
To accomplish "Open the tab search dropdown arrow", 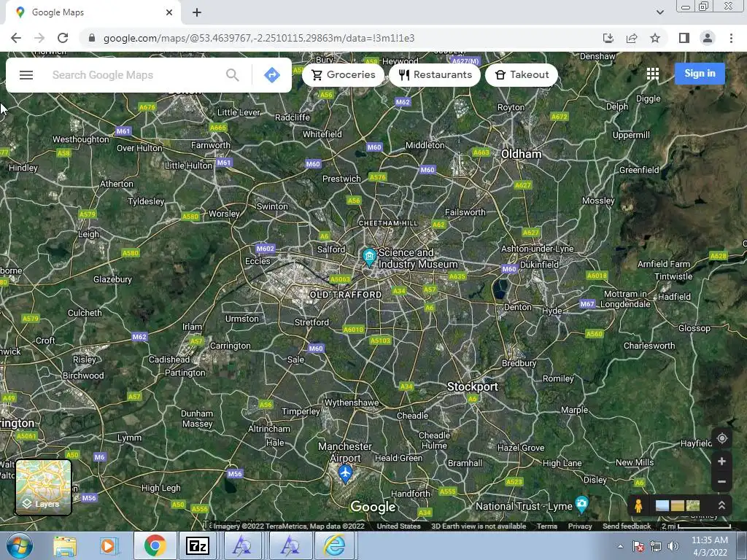I will [x=659, y=12].
